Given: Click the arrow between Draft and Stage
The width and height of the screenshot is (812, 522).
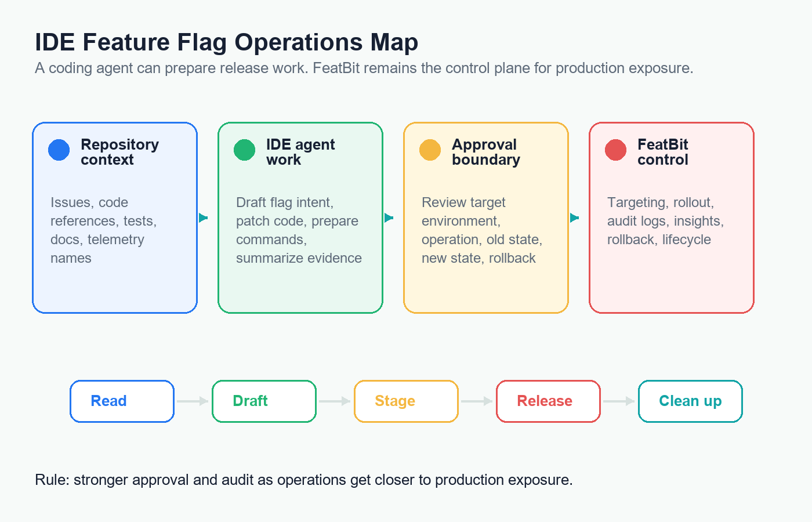Looking at the screenshot, I should (335, 401).
